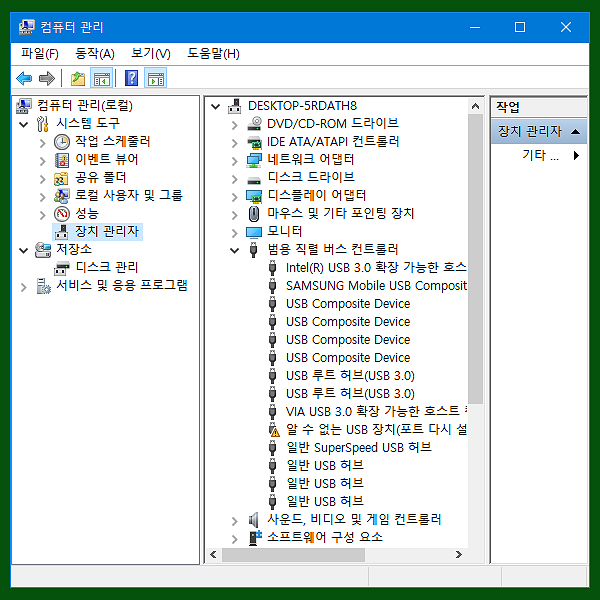Collapse the 시스템 도구 tree node

24,124
